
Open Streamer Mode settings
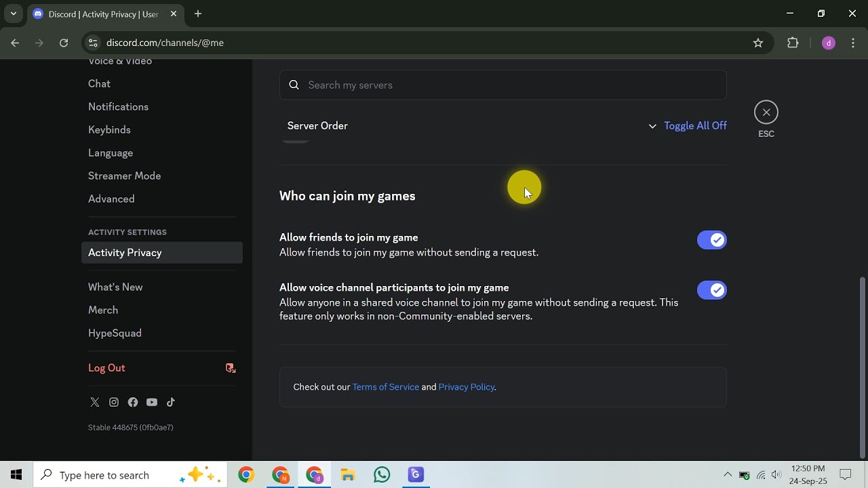click(124, 176)
